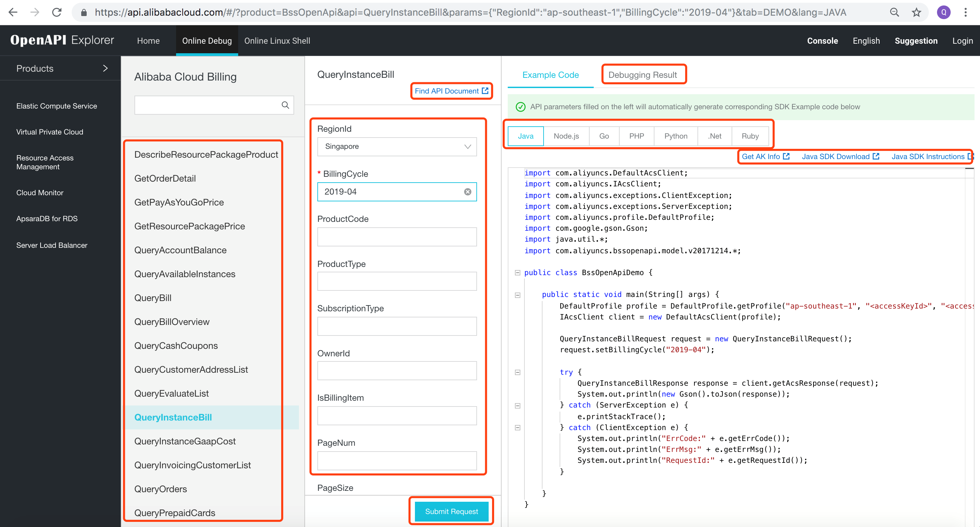
Task: Open the GetPayAsYouGoPrice API
Action: point(179,202)
